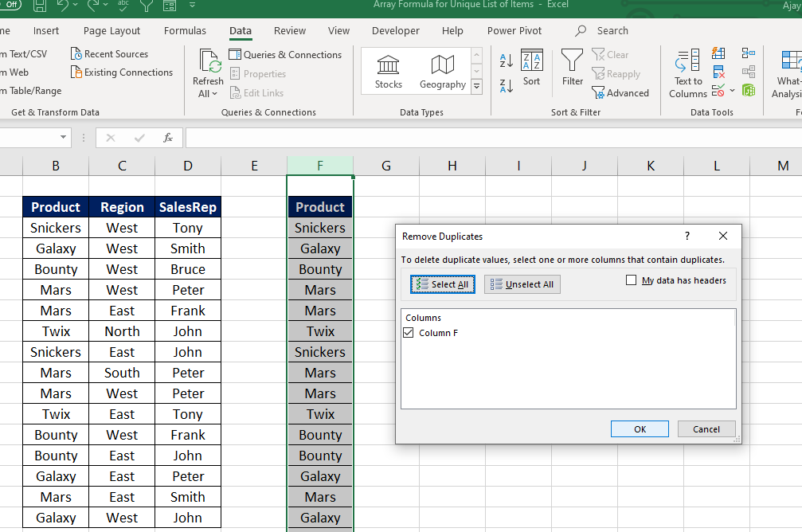802x532 pixels.
Task: Check My data has headers
Action: [631, 280]
